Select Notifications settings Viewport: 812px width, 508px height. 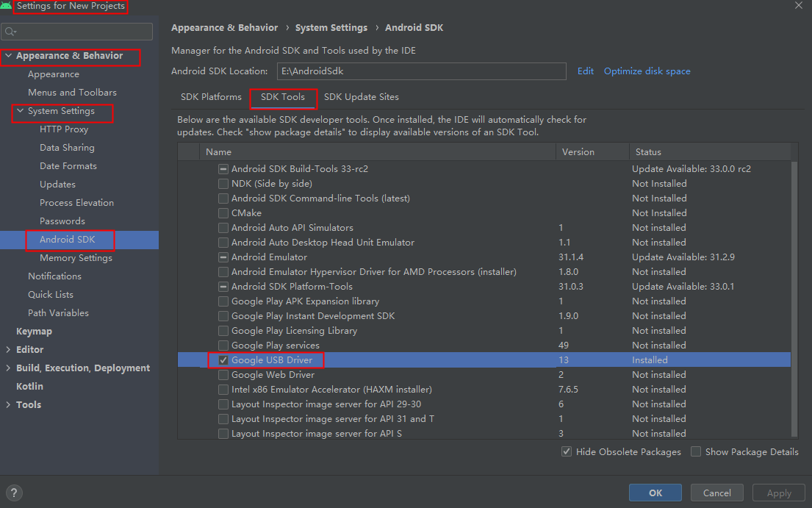click(x=54, y=276)
